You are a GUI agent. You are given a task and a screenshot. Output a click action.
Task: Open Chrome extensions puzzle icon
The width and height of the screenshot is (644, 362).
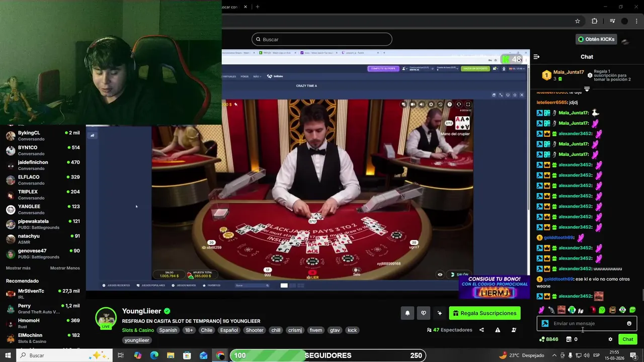594,21
